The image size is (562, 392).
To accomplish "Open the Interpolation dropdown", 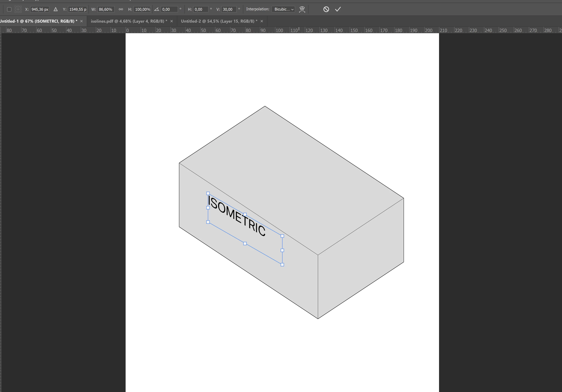I will 283,9.
